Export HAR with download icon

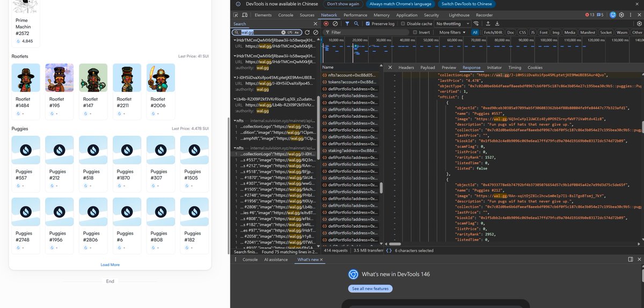tap(497, 24)
